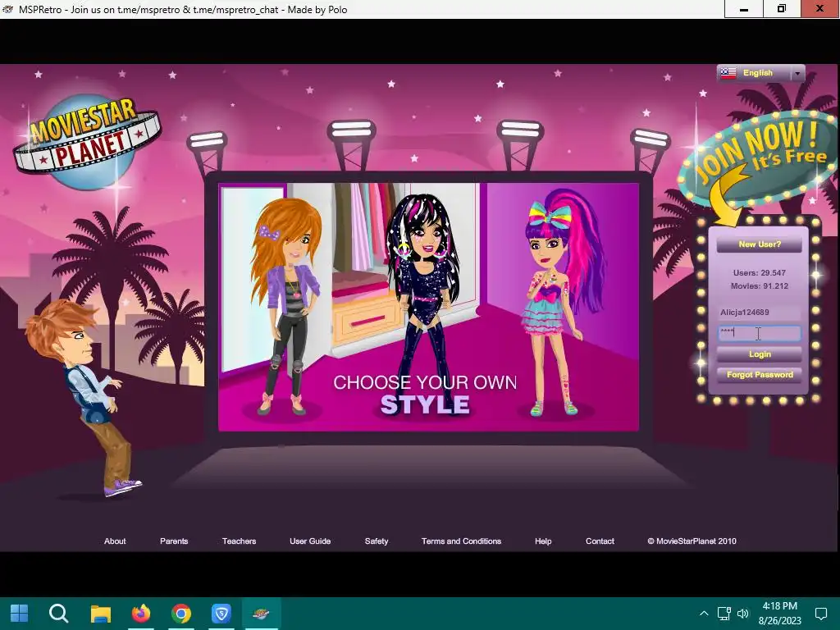Click the Choose Your Own Style banner

pos(428,307)
